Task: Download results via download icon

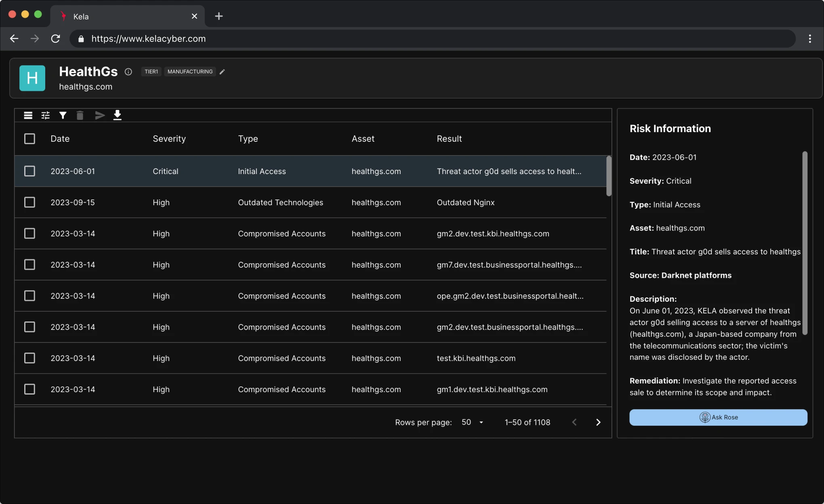Action: point(117,115)
